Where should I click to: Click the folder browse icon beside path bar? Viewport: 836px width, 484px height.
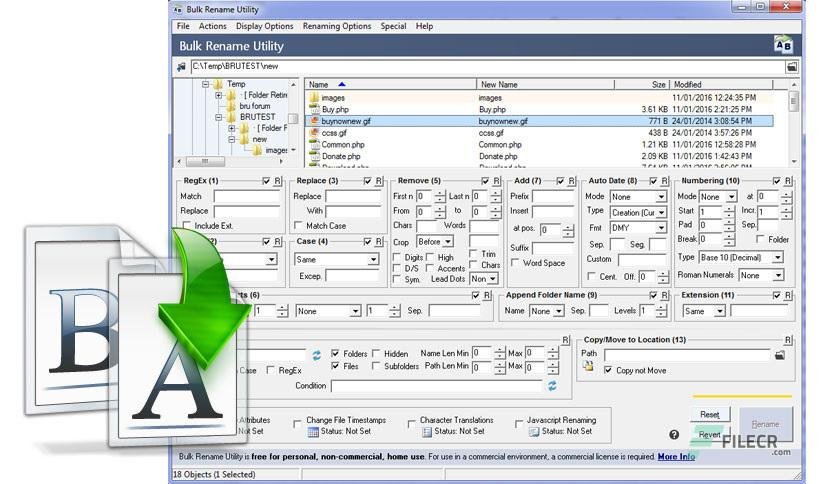[792, 67]
